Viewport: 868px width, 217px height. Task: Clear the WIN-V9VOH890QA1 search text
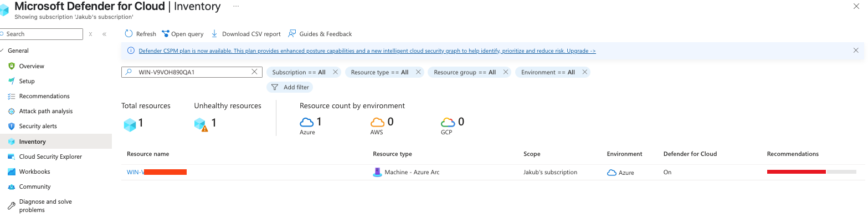(x=254, y=72)
